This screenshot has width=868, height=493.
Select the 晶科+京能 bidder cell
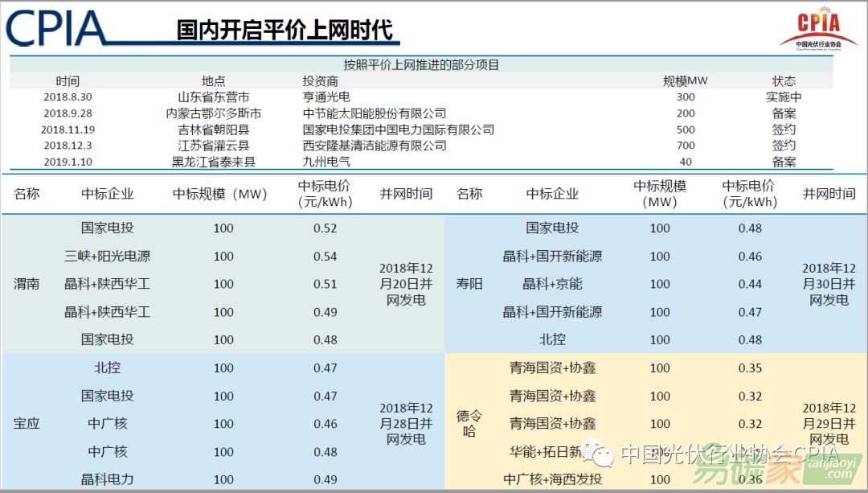pyautogui.click(x=552, y=284)
